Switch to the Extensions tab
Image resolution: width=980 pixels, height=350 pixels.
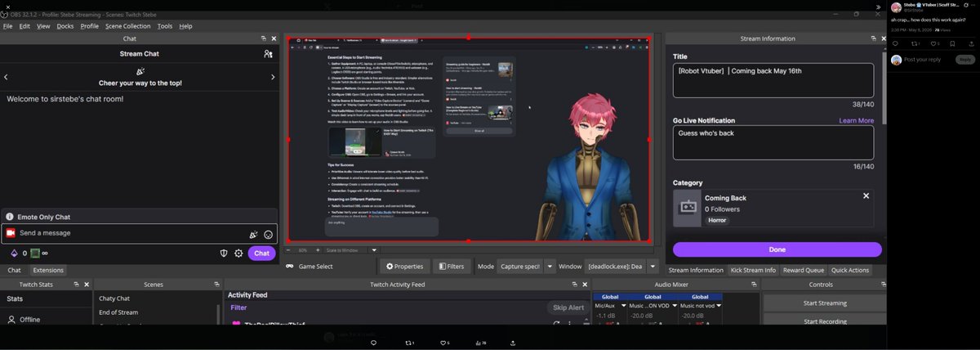(48, 270)
